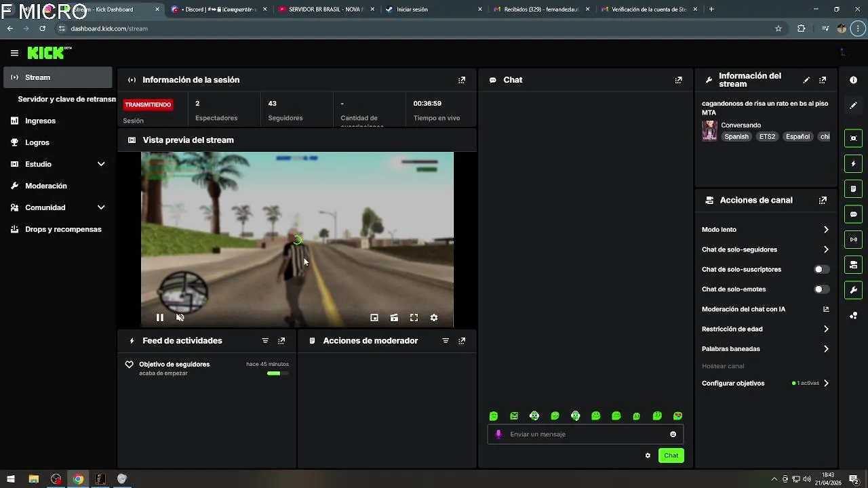Enable theater mode in the stream preview
Viewport: 868px width, 488px height.
[394, 317]
